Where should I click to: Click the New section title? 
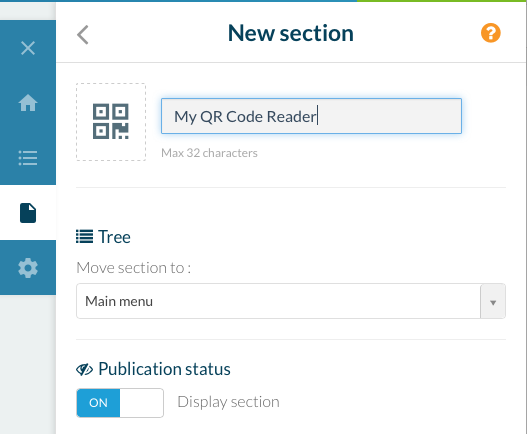click(290, 33)
